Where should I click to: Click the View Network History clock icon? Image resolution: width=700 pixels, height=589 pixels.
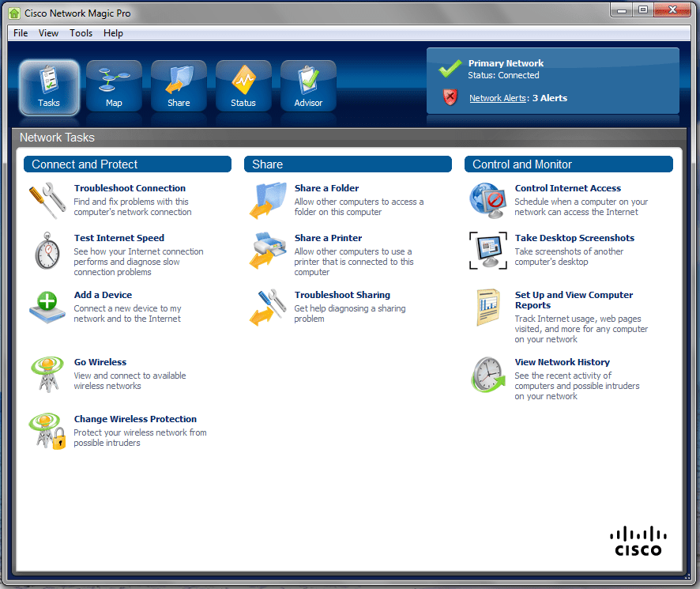tap(487, 374)
